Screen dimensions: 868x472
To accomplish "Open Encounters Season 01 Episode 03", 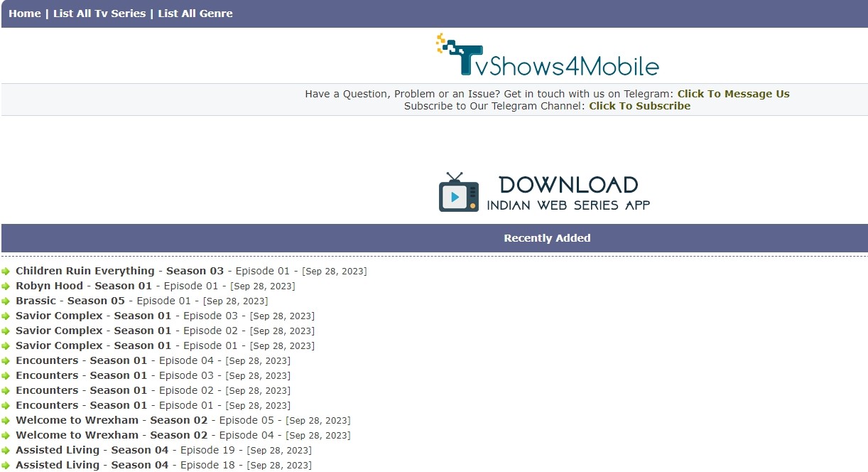I will (x=115, y=375).
